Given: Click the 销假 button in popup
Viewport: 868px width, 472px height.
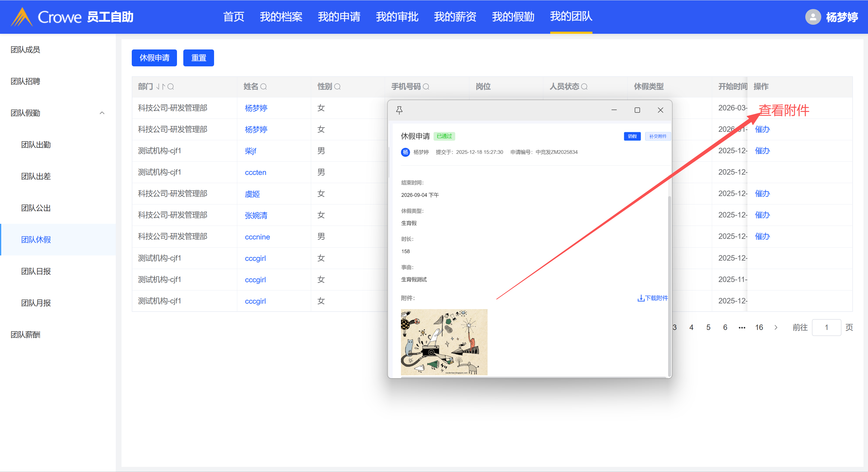Looking at the screenshot, I should (x=632, y=136).
